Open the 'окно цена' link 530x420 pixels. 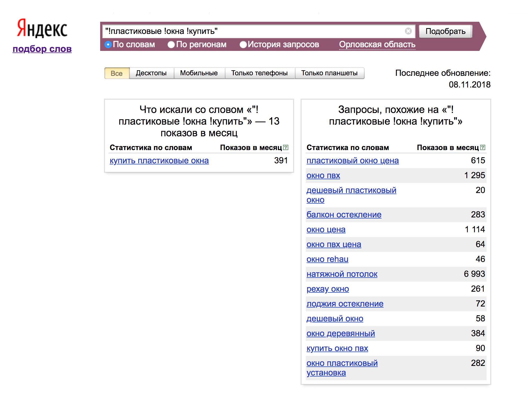pos(326,230)
